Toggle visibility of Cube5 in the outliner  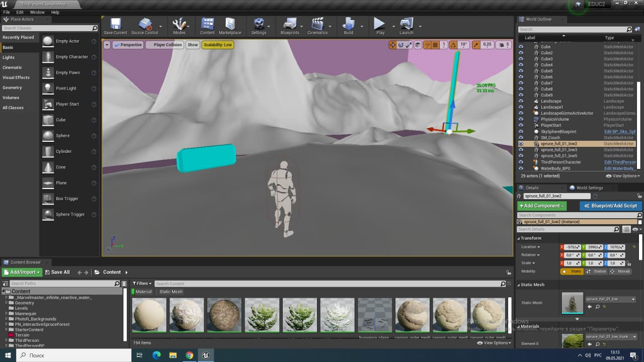(x=521, y=71)
